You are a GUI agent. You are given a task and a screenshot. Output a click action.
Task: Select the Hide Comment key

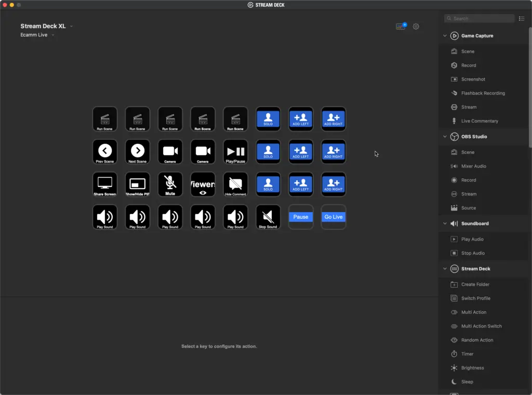tap(235, 185)
